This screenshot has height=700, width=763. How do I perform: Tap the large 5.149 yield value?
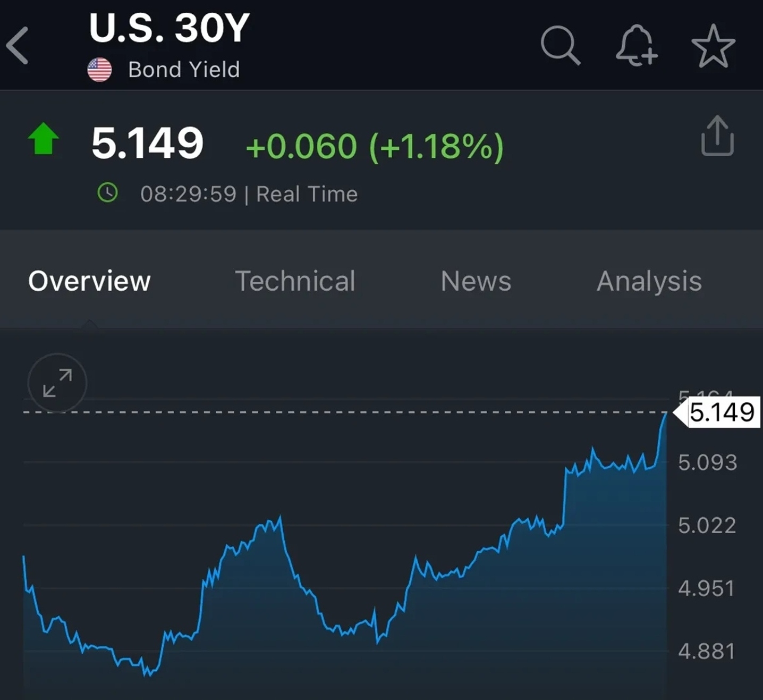point(147,144)
